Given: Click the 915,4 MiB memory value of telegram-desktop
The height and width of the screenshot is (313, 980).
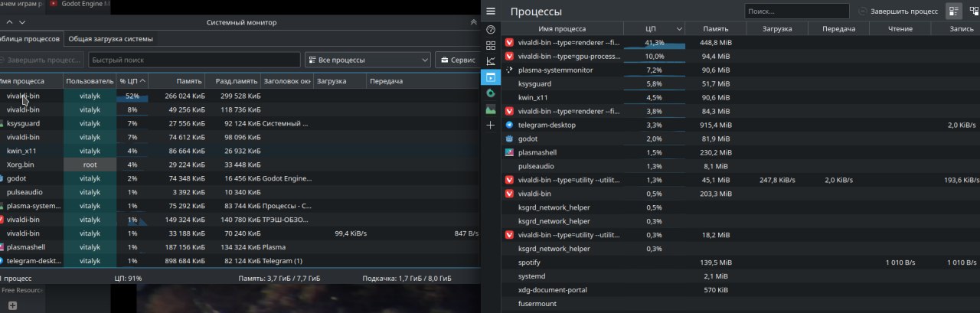Looking at the screenshot, I should pos(715,125).
